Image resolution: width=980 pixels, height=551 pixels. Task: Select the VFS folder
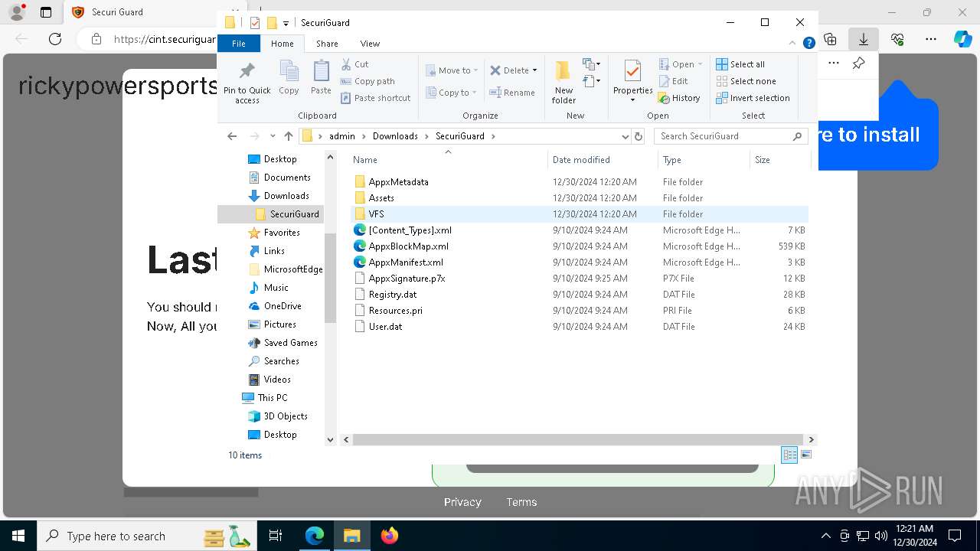point(580,214)
